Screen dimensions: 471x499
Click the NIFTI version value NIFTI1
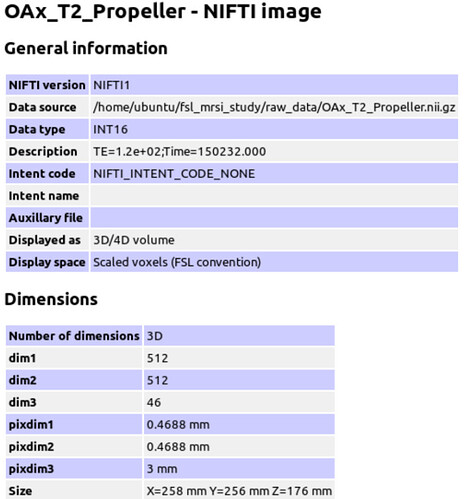click(x=111, y=85)
